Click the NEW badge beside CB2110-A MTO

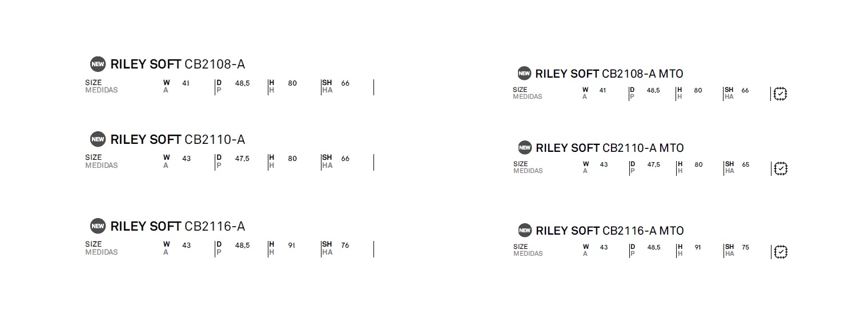click(x=524, y=147)
